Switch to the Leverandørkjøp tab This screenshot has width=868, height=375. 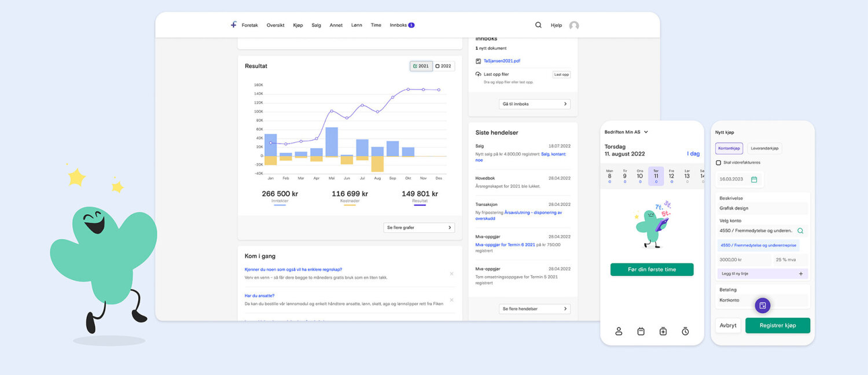pyautogui.click(x=764, y=149)
